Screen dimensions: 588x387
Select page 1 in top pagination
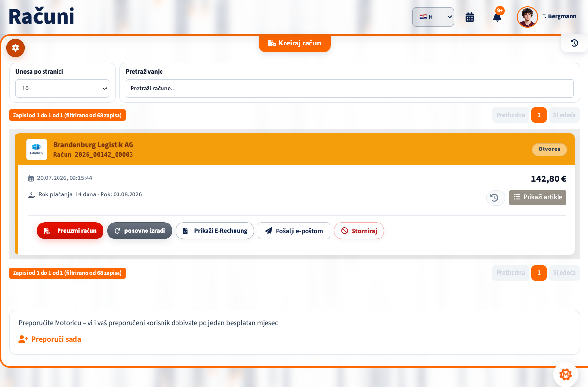coord(539,115)
